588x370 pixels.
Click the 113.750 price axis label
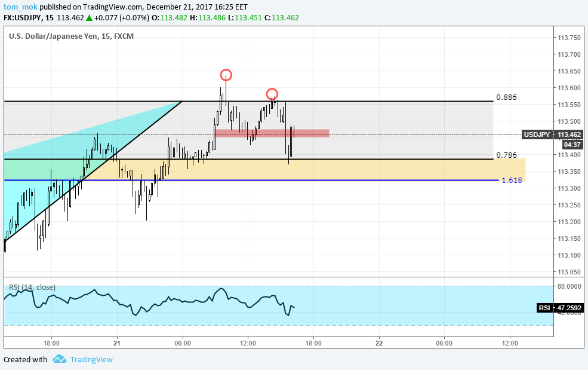click(569, 38)
